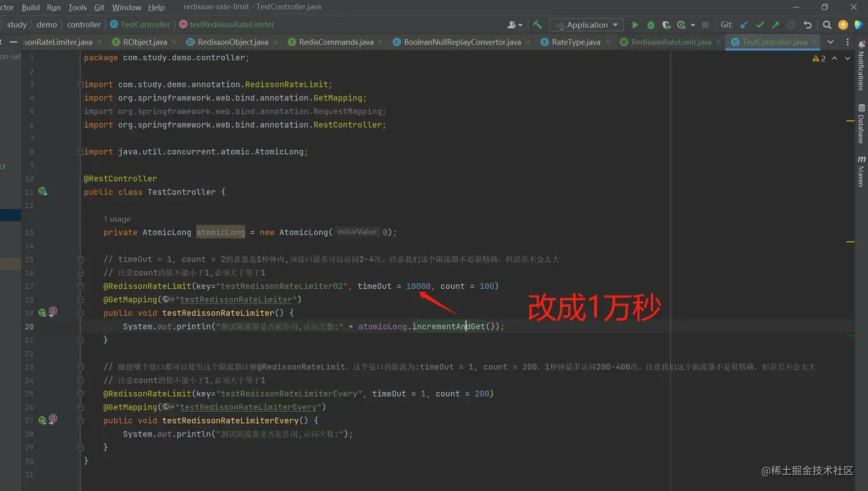The height and width of the screenshot is (491, 868).
Task: Open the Help menu
Action: click(x=156, y=7)
